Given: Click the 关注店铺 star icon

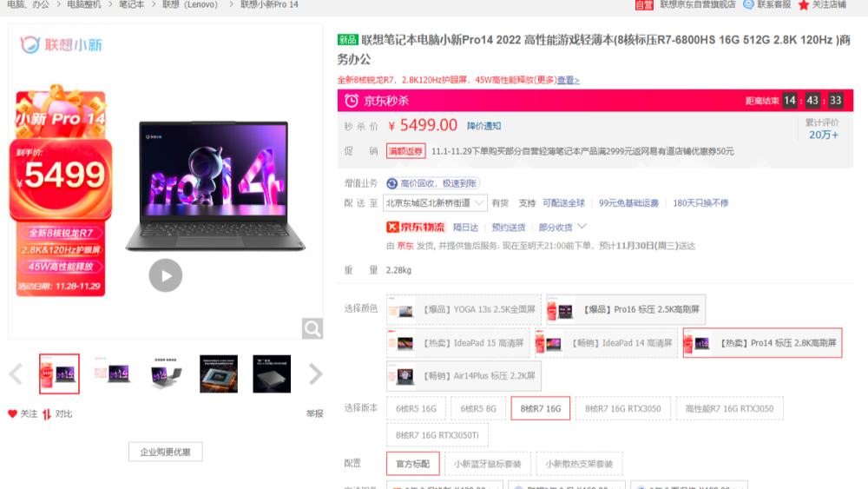Looking at the screenshot, I should pos(804,5).
